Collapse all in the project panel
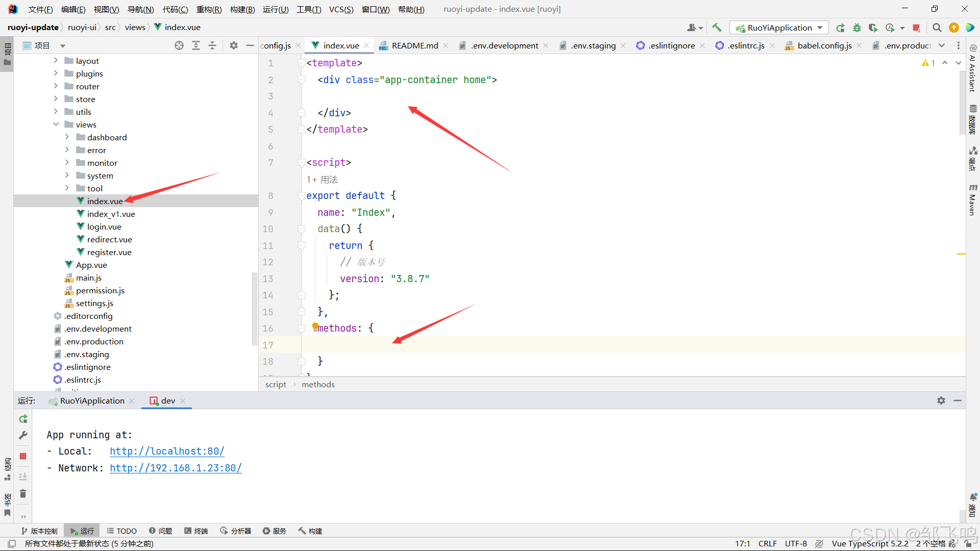The width and height of the screenshot is (980, 551). (x=212, y=45)
